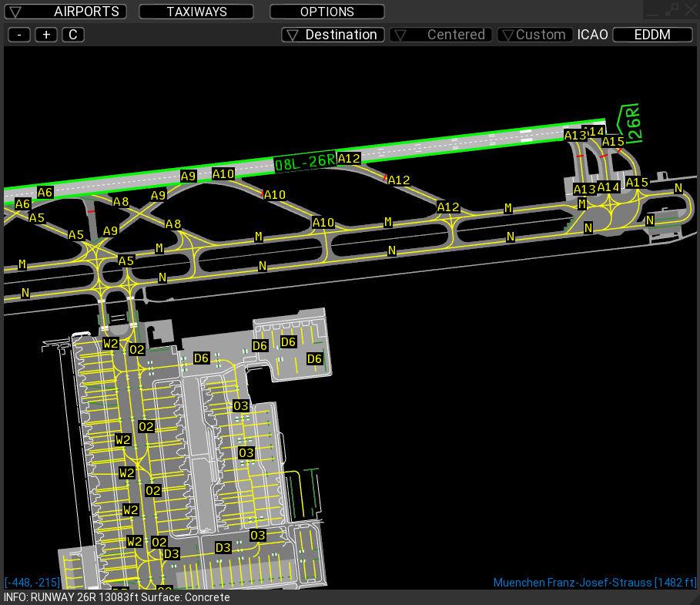The height and width of the screenshot is (605, 700).
Task: Select the green 08L-26R runway label
Action: (x=304, y=163)
